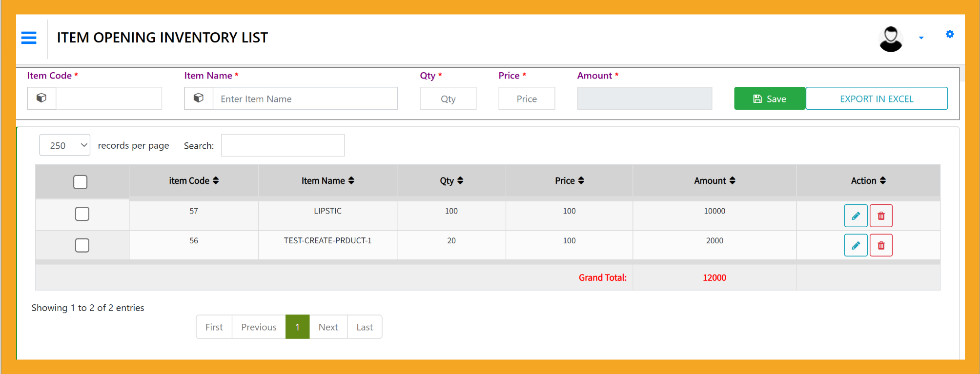Edit the LIPSTIC row with pencil icon

(856, 216)
